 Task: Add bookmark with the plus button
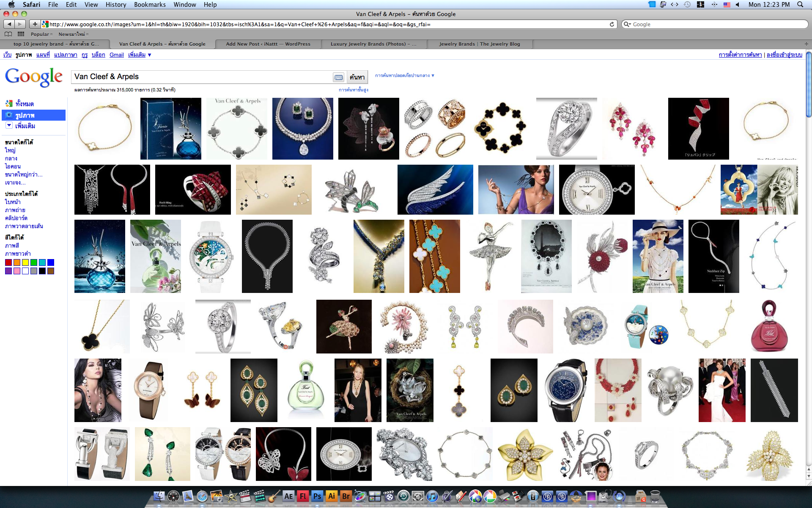(x=35, y=24)
